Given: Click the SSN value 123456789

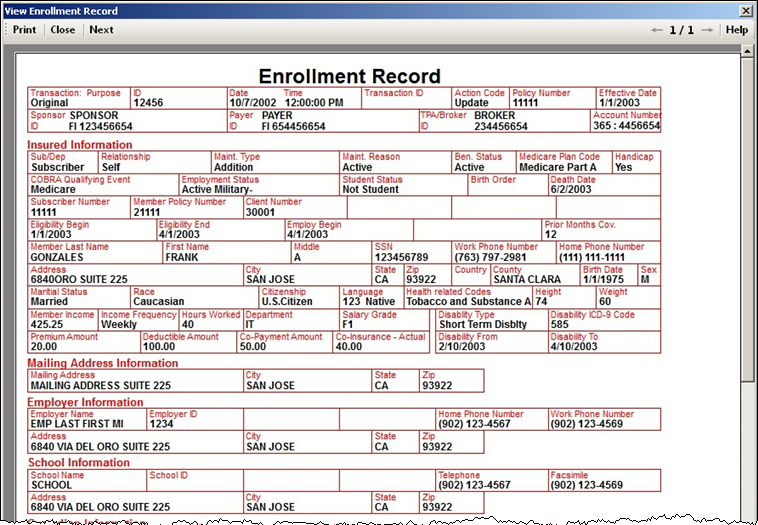Looking at the screenshot, I should pos(402,257).
